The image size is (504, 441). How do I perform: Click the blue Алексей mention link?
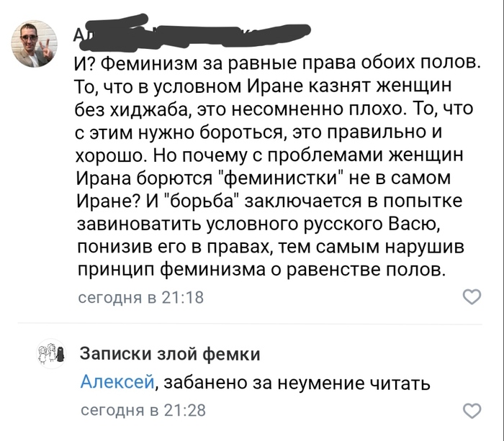pyautogui.click(x=117, y=382)
